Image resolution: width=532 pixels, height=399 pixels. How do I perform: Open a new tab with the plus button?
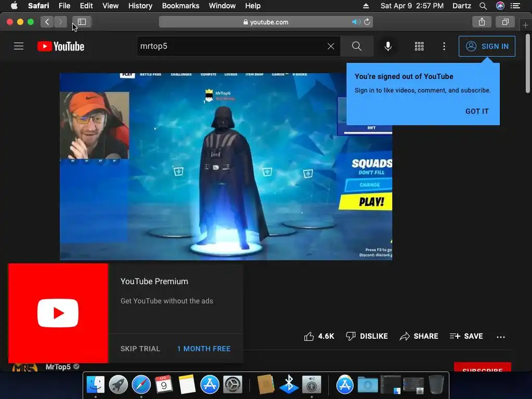click(525, 25)
